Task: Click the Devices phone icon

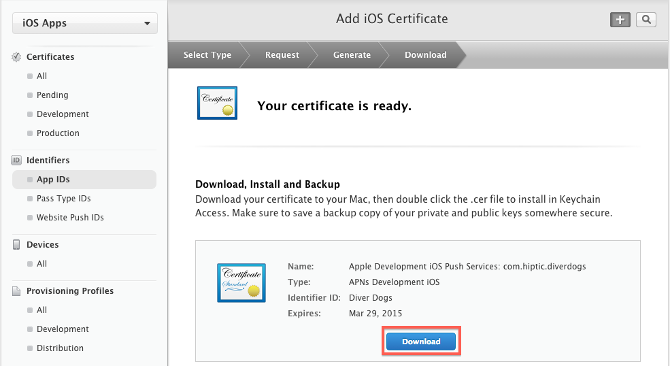Action: tap(16, 245)
